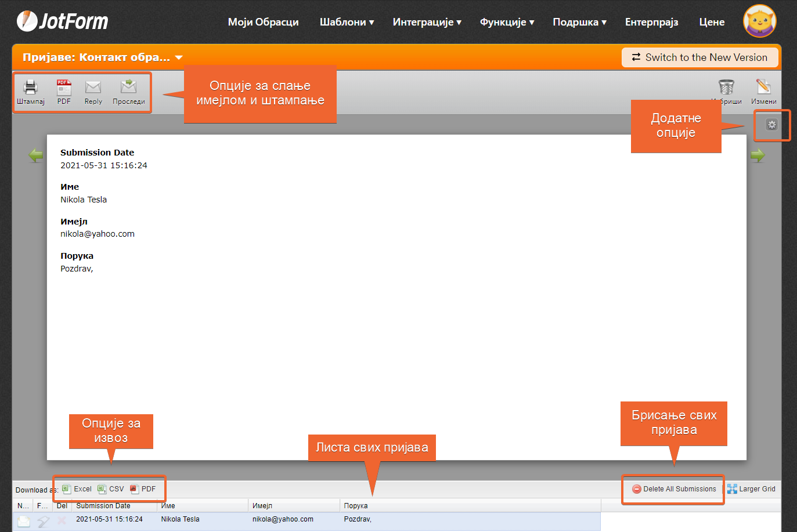Click the Штампај printer icon

(30, 88)
